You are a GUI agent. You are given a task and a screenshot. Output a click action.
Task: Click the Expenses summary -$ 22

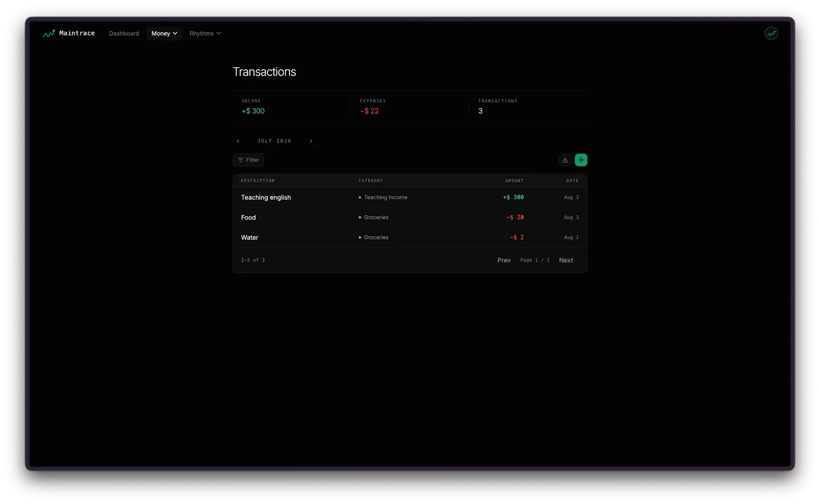click(370, 111)
